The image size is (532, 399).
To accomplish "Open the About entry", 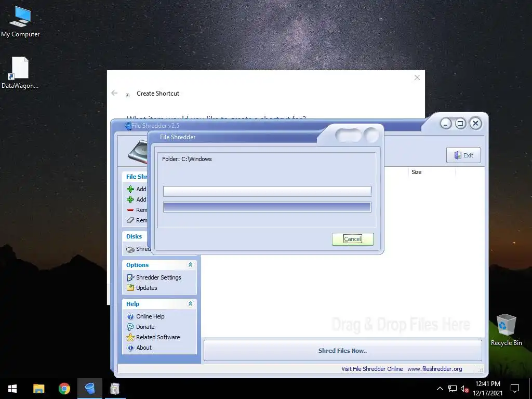I will (144, 348).
